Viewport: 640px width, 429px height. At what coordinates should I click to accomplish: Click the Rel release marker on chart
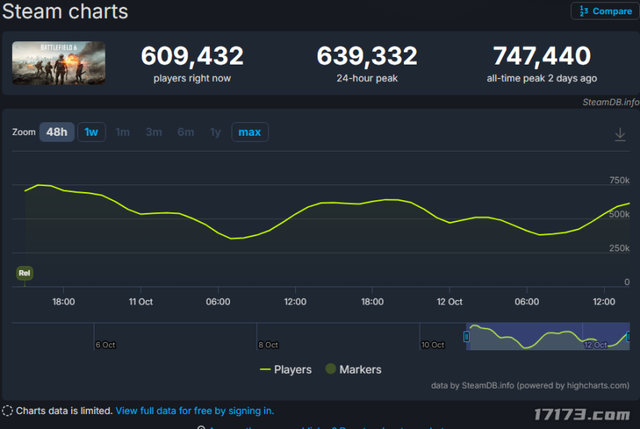click(x=24, y=273)
